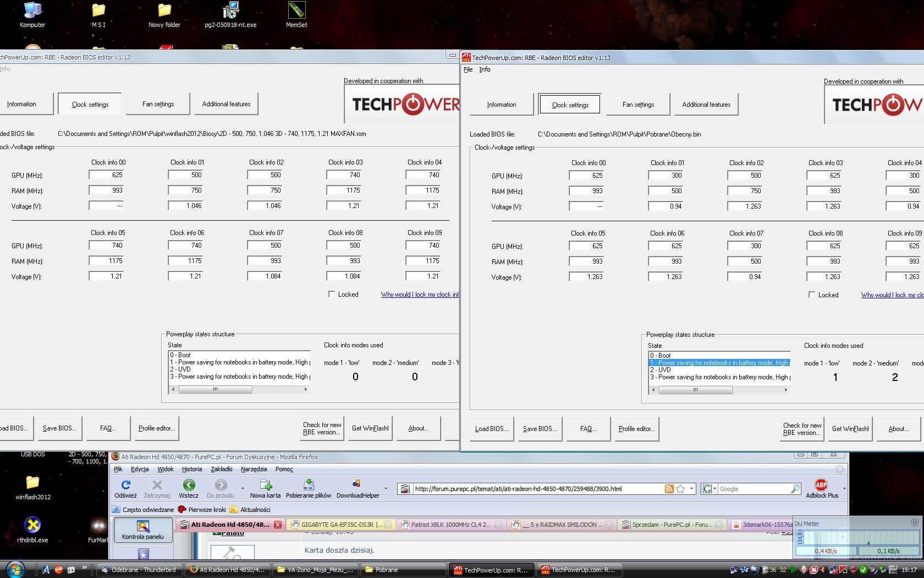The image size is (924, 578).
Task: Open the M S I desktop folder
Action: (x=98, y=10)
